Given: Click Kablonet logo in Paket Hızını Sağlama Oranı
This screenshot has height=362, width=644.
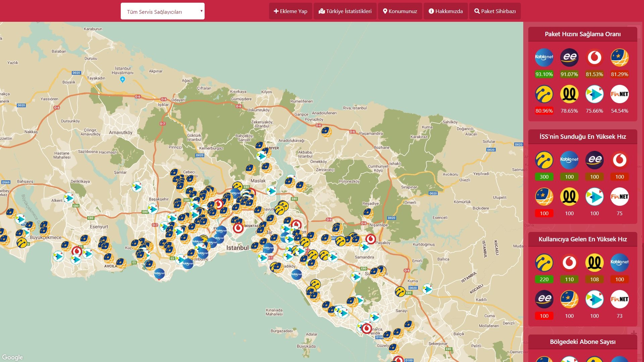Looking at the screenshot, I should click(x=544, y=57).
